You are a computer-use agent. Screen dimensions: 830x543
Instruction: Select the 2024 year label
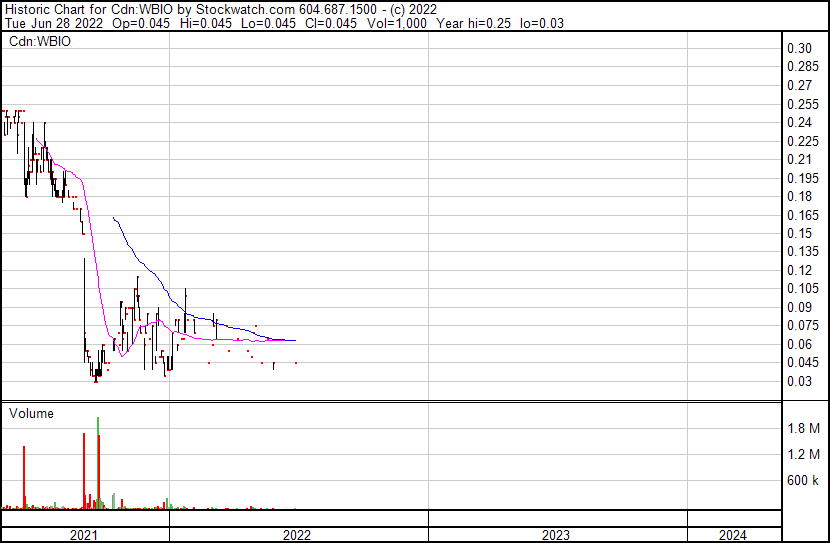pyautogui.click(x=732, y=535)
